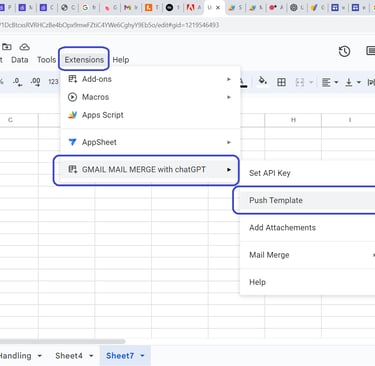The height and width of the screenshot is (366, 375).
Task: Increase decimal places in toolbar
Action: (35, 82)
